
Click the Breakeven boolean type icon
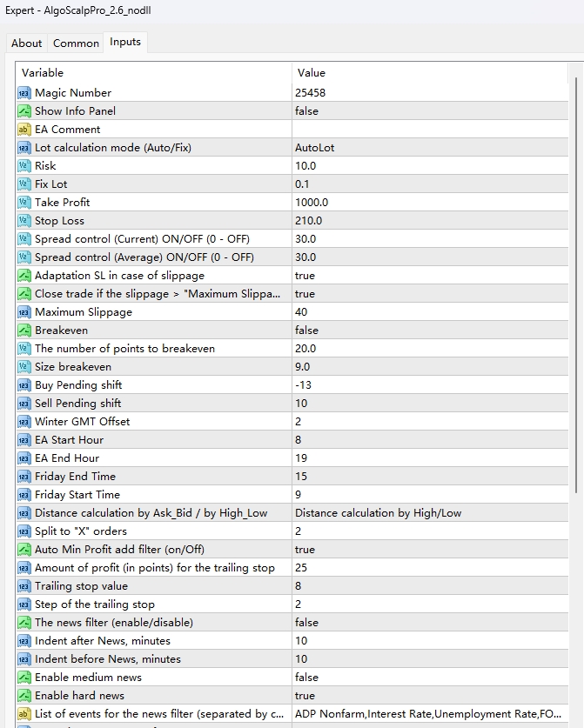pos(24,331)
